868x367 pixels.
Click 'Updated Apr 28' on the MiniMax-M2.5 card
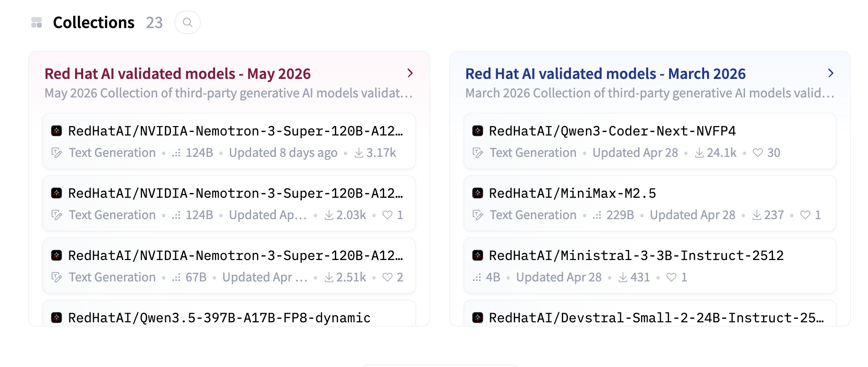pyautogui.click(x=693, y=215)
